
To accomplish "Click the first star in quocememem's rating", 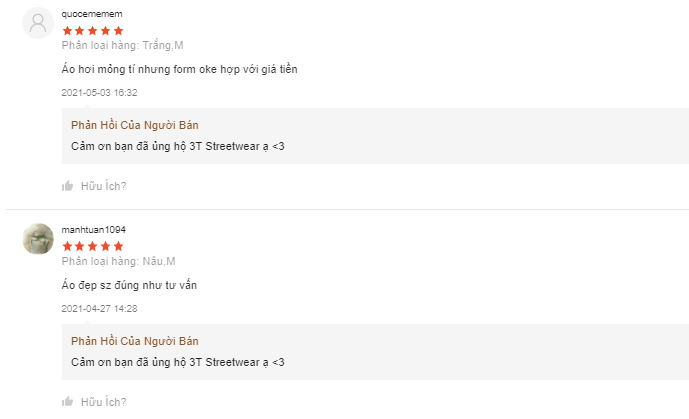I will 67,31.
